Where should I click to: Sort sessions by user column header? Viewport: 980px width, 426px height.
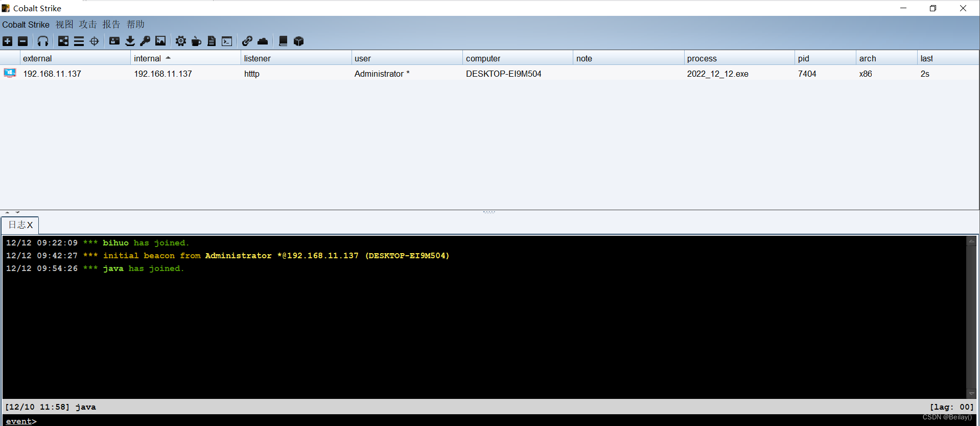coord(407,58)
